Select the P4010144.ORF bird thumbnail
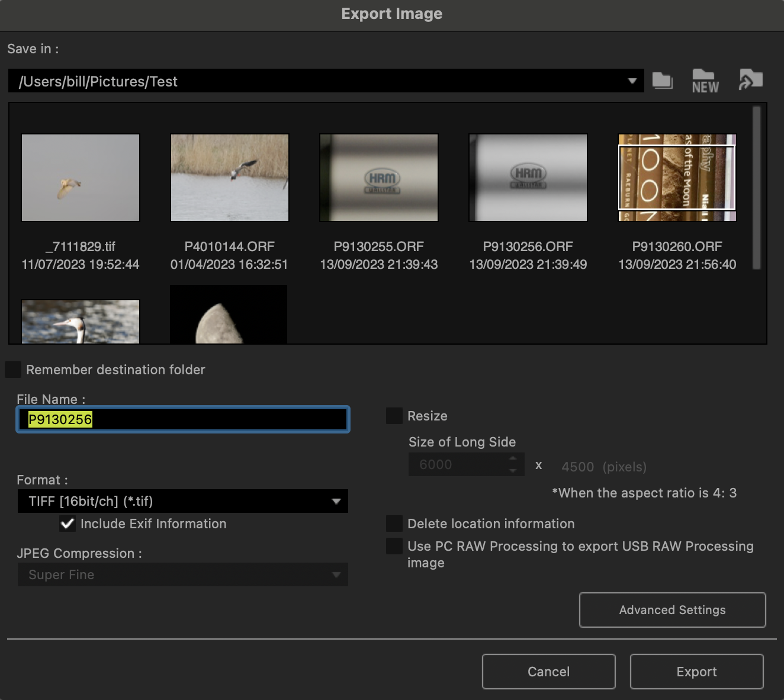Viewport: 784px width, 700px height. point(230,178)
